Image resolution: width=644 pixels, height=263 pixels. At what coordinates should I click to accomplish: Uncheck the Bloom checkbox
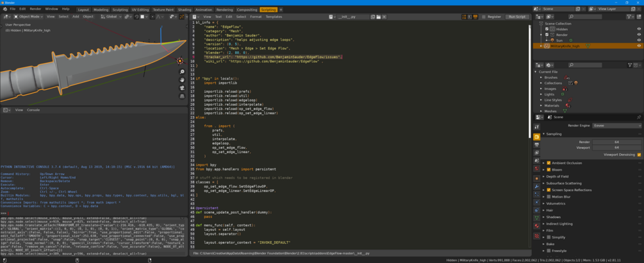click(549, 170)
